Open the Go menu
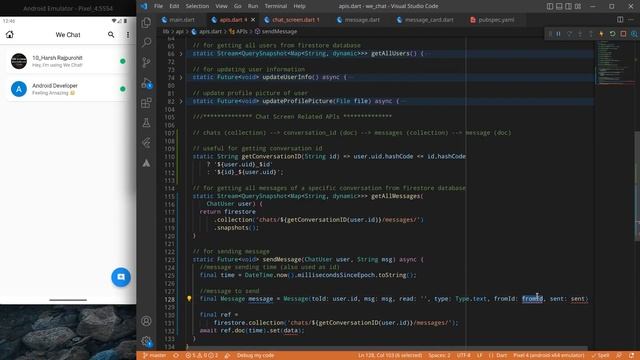 click(238, 6)
